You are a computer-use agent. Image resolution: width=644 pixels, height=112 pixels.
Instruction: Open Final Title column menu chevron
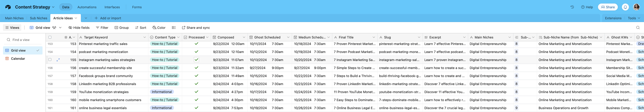pos(374,37)
